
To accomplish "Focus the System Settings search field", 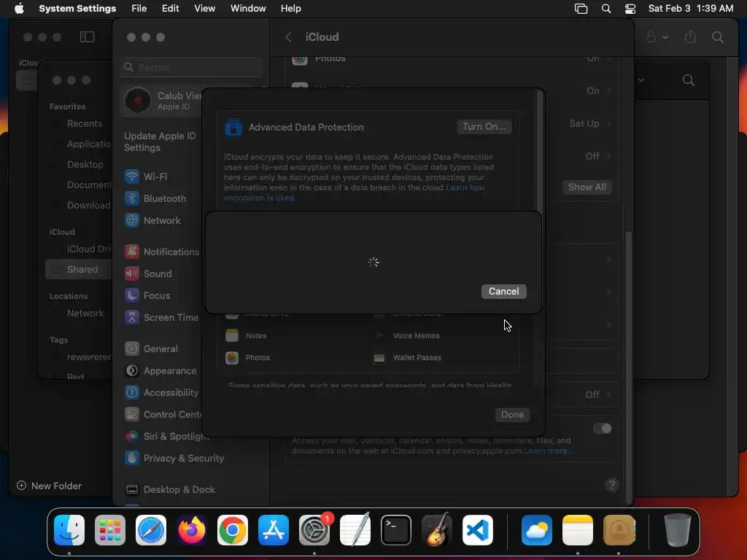I will pyautogui.click(x=191, y=67).
